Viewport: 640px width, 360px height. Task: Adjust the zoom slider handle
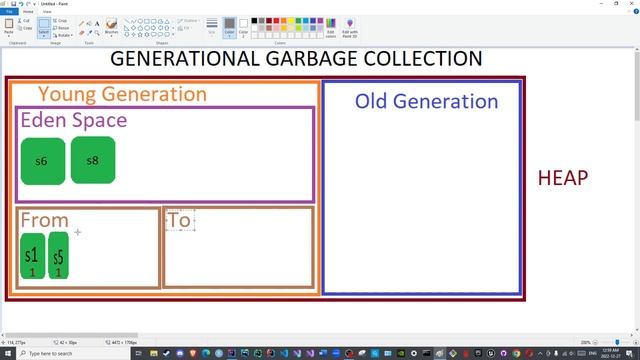(617, 342)
